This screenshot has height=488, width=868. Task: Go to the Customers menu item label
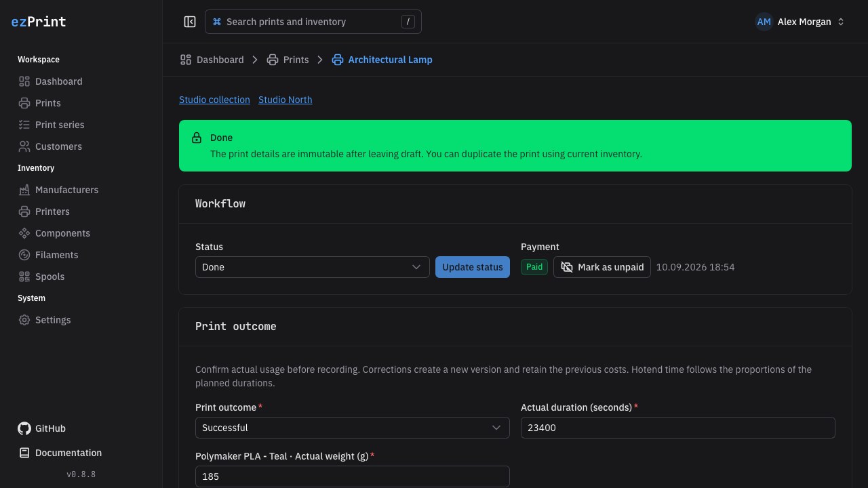coord(58,146)
